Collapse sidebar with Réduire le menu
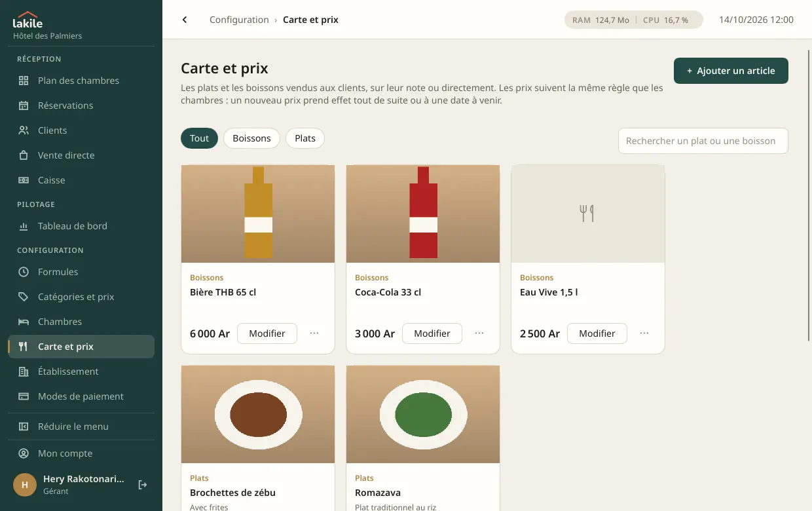Screen dimensions: 812x511 81,426
